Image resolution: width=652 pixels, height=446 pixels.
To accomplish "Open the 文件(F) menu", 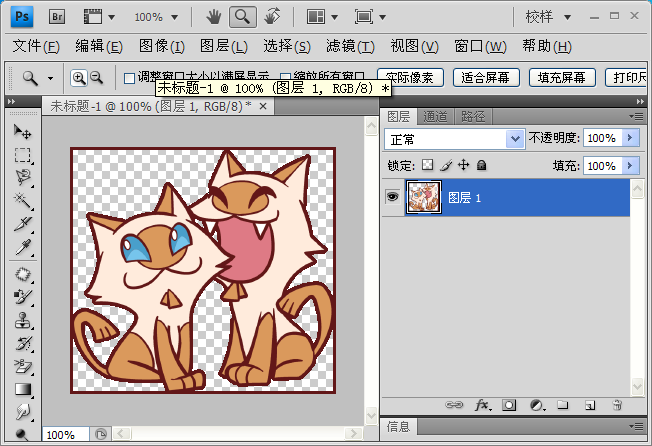I will (x=36, y=46).
